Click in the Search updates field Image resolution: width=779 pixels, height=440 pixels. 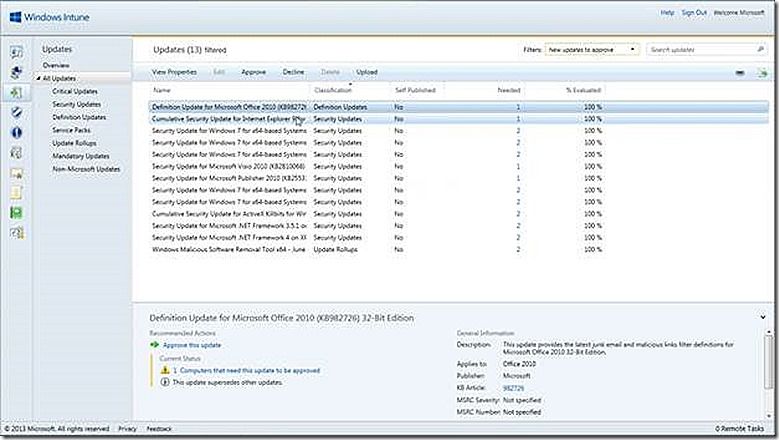(x=701, y=50)
